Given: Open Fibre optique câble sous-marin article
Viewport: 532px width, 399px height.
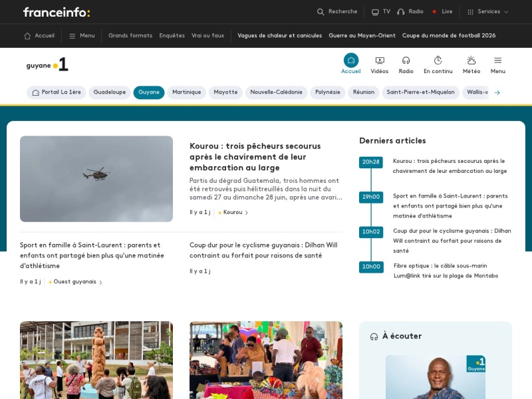Looking at the screenshot, I should (446, 271).
